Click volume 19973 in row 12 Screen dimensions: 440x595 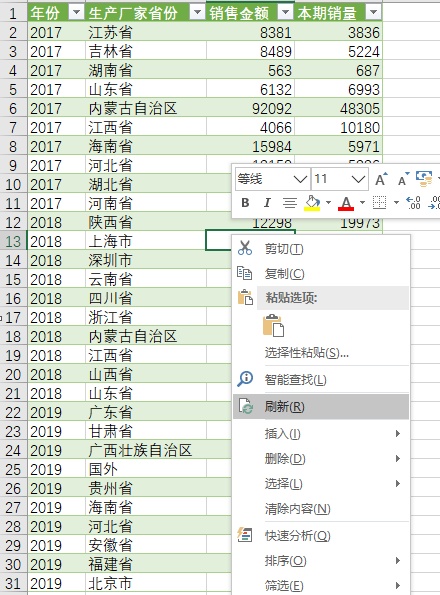(338, 224)
